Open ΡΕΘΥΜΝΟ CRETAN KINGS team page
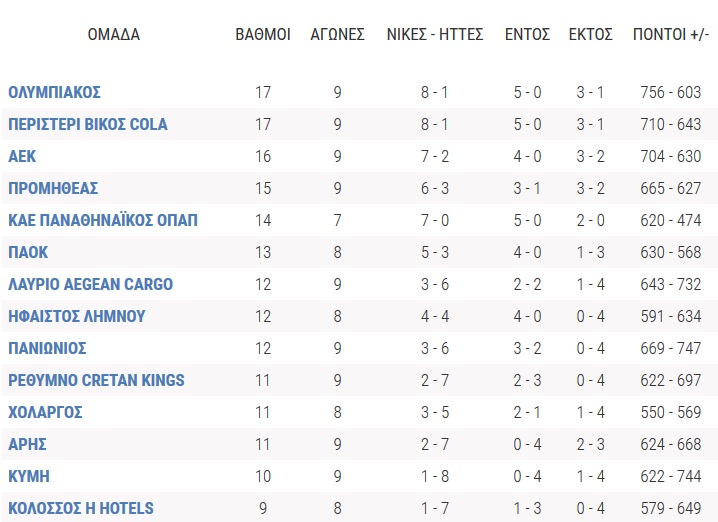The height and width of the screenshot is (522, 718). pyautogui.click(x=96, y=381)
